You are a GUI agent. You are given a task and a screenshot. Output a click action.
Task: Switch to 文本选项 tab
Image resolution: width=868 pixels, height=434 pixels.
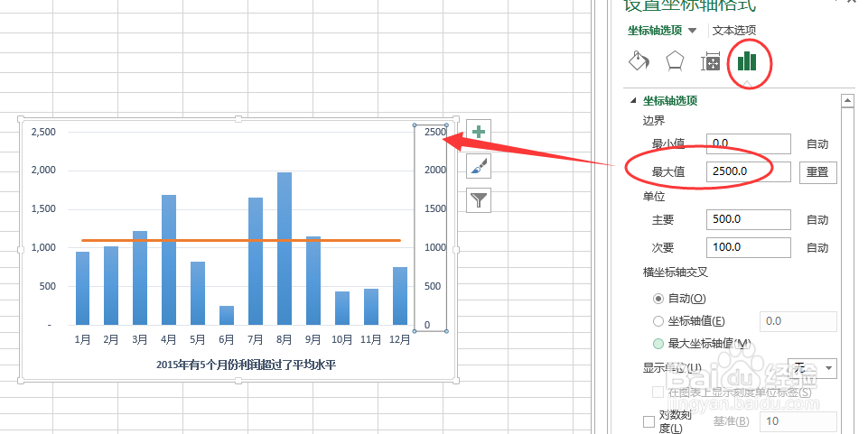pyautogui.click(x=734, y=31)
